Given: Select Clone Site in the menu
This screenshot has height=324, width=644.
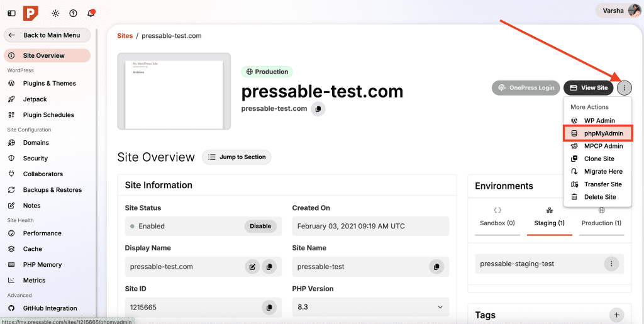Looking at the screenshot, I should (x=599, y=159).
